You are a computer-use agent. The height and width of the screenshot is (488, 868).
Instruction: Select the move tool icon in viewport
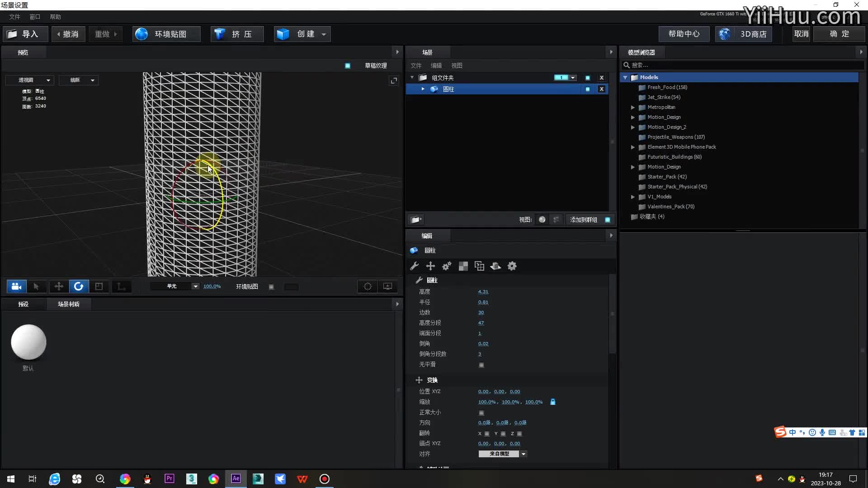[x=59, y=286]
